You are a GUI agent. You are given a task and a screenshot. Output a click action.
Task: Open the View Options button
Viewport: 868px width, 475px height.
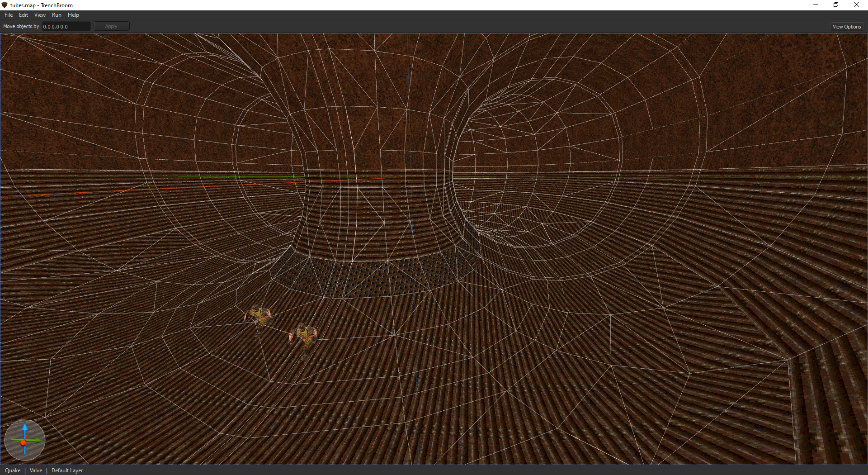pyautogui.click(x=847, y=27)
